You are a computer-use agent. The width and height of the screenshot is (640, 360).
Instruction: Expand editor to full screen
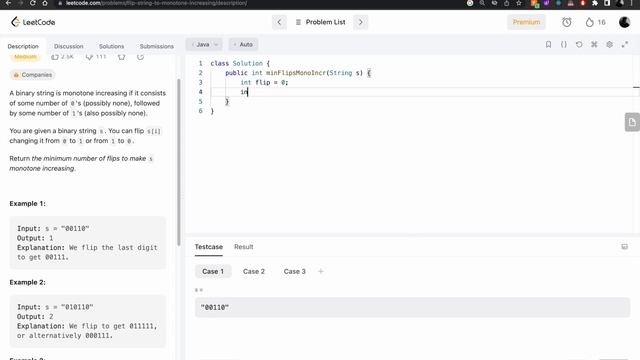(625, 44)
